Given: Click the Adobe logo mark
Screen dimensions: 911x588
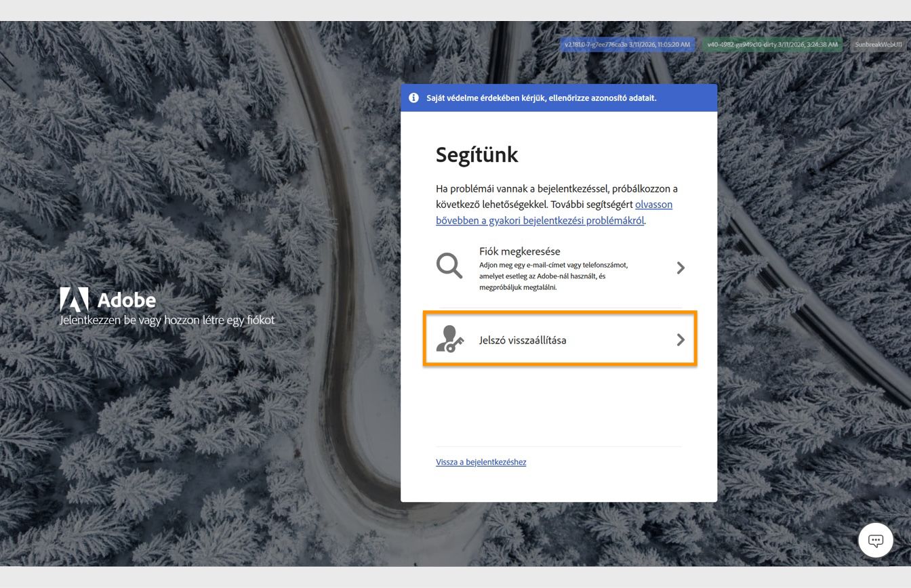Looking at the screenshot, I should pyautogui.click(x=74, y=299).
